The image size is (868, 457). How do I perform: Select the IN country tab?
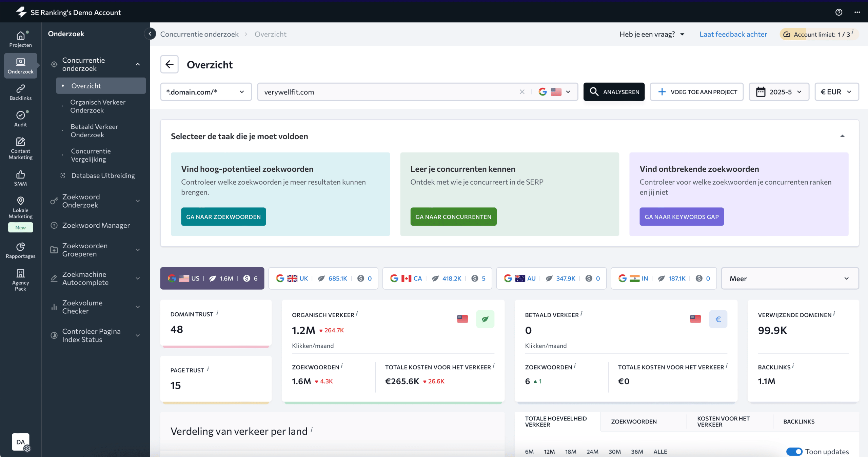pyautogui.click(x=664, y=278)
